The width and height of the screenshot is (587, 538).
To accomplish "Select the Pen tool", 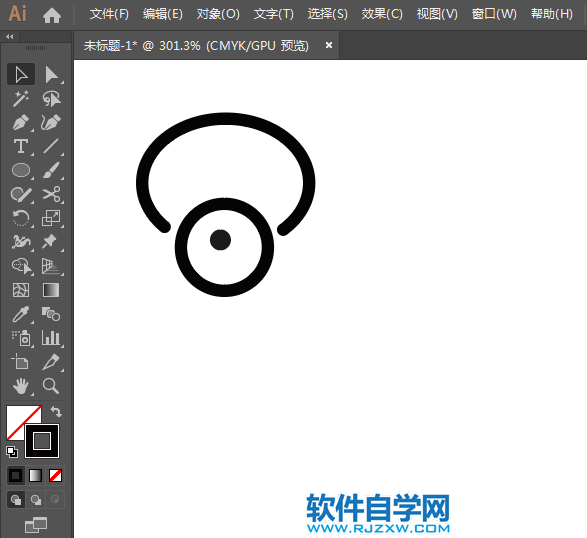I will 21,122.
